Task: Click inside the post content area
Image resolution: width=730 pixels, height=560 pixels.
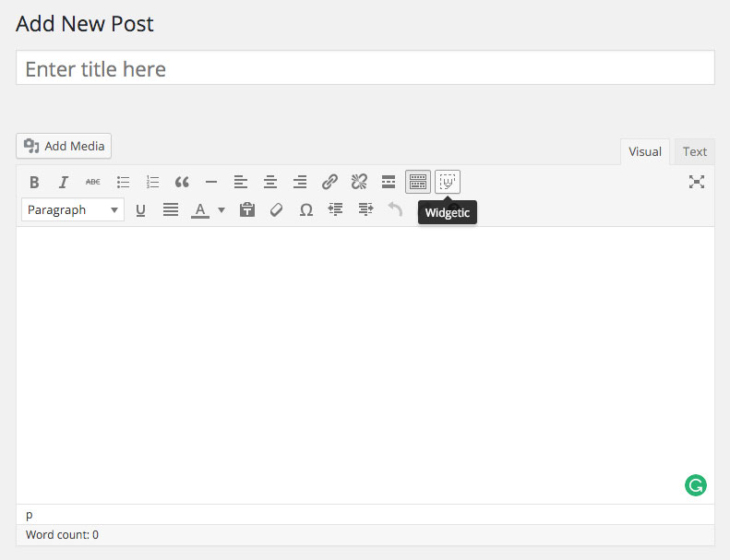Action: (365, 365)
